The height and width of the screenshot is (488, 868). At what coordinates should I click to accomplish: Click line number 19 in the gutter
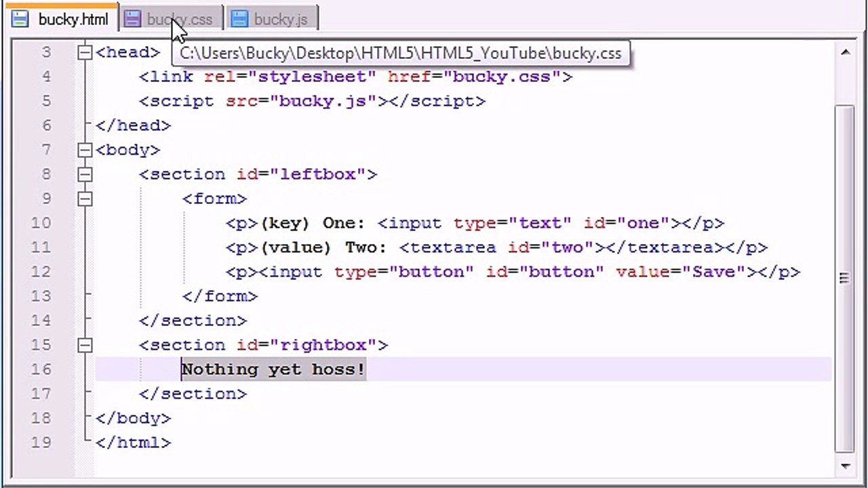(41, 443)
